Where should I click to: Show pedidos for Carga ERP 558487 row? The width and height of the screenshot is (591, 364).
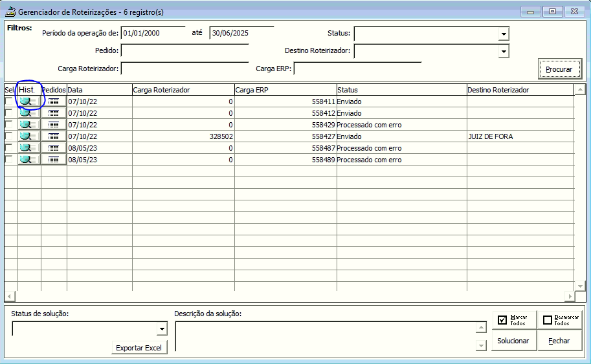pyautogui.click(x=54, y=148)
